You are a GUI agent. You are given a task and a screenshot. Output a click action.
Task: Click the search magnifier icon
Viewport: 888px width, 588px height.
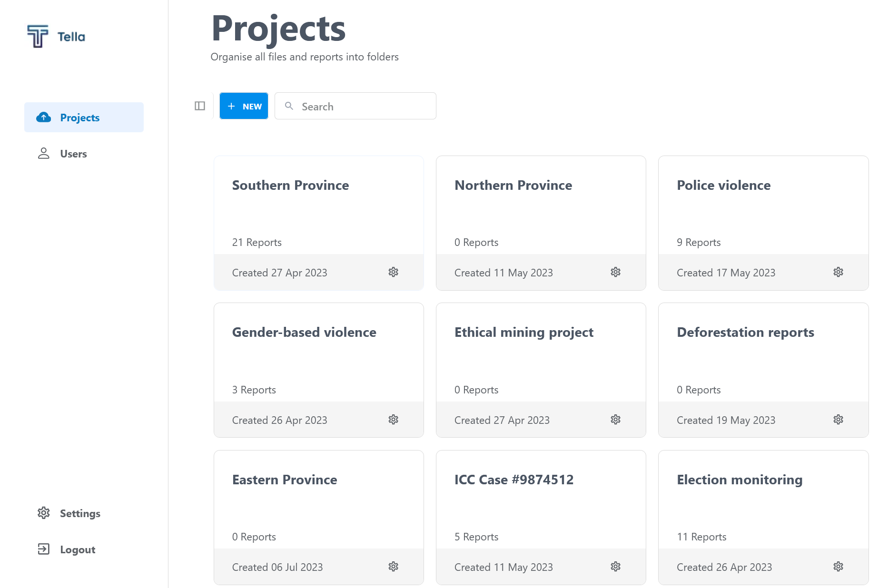tap(289, 106)
